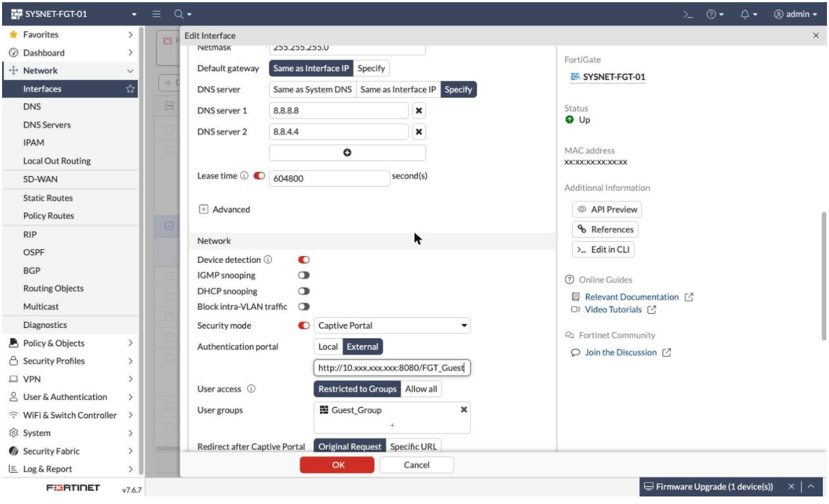829x504 pixels.
Task: Expand the Firmware Upgrade notification caret
Action: (812, 487)
